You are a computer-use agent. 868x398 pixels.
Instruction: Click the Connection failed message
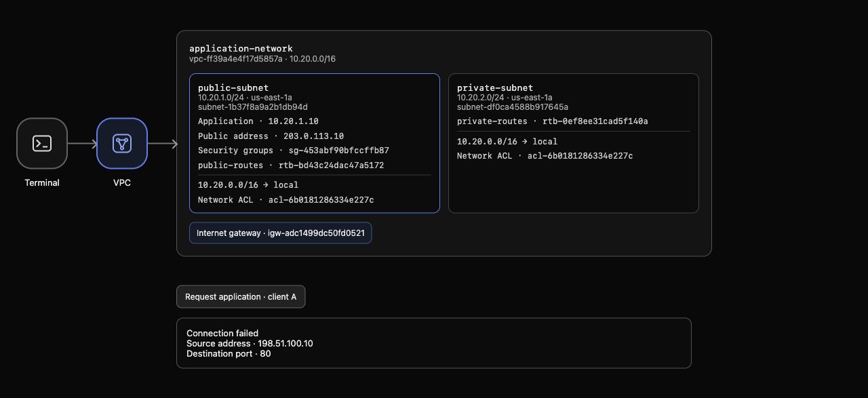[x=222, y=334]
